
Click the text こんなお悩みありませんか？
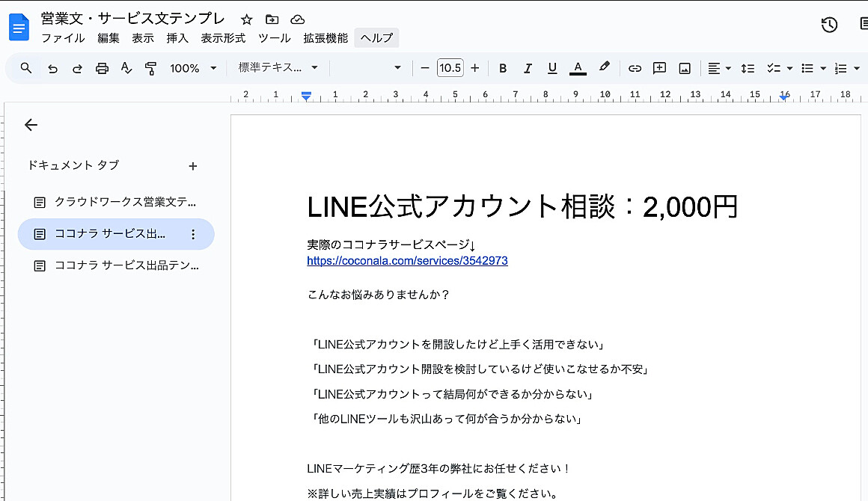click(x=379, y=295)
